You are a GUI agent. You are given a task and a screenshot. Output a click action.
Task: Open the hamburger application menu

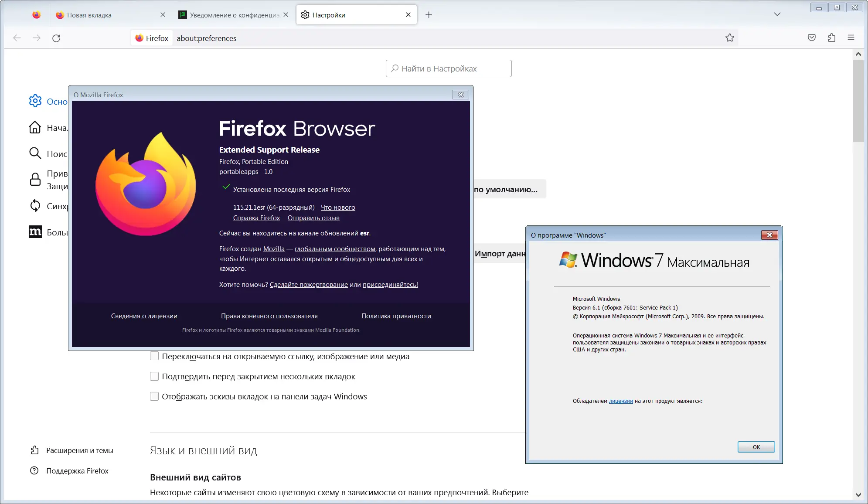pyautogui.click(x=851, y=38)
